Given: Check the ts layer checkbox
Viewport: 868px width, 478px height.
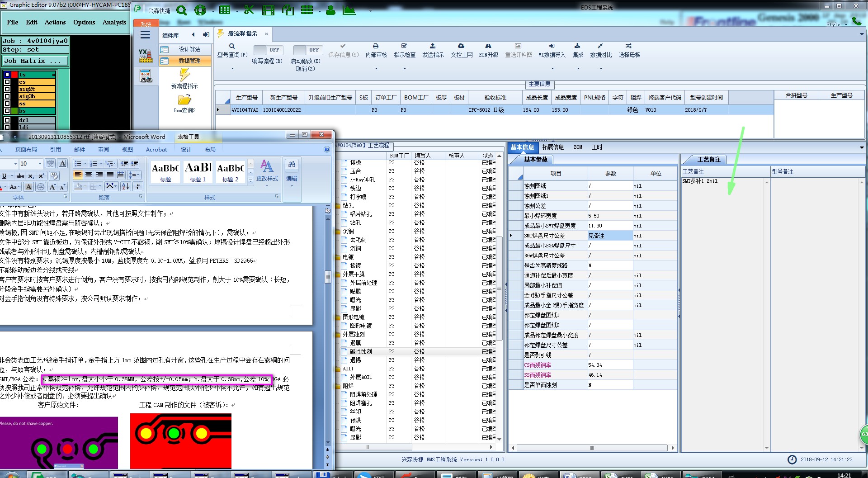Looking at the screenshot, I should 7,75.
